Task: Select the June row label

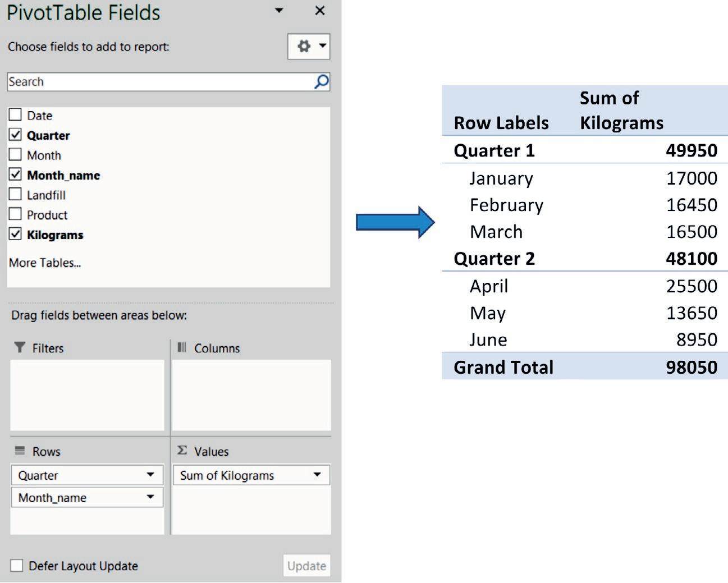Action: (488, 339)
